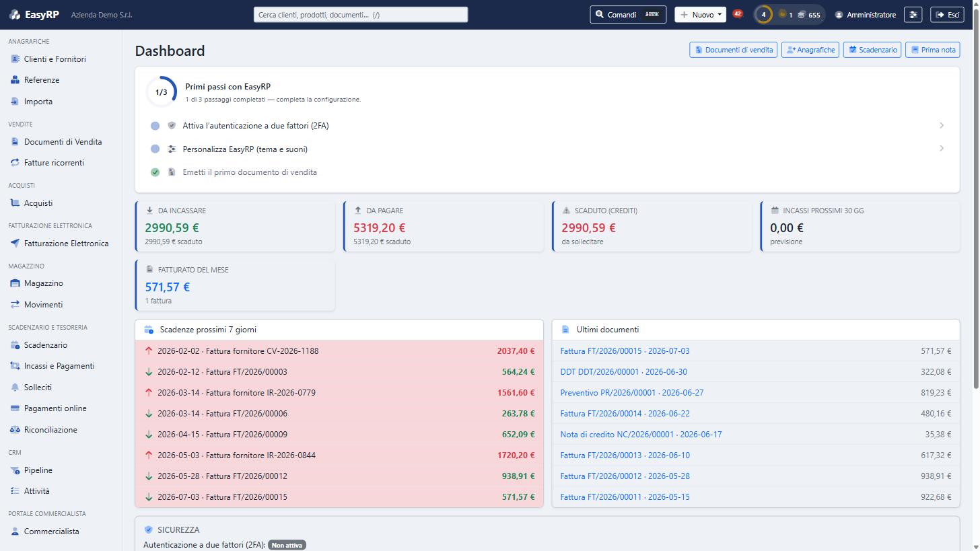This screenshot has height=551, width=980.
Task: Open link Preventivo PR/2026/00001
Action: 632,393
